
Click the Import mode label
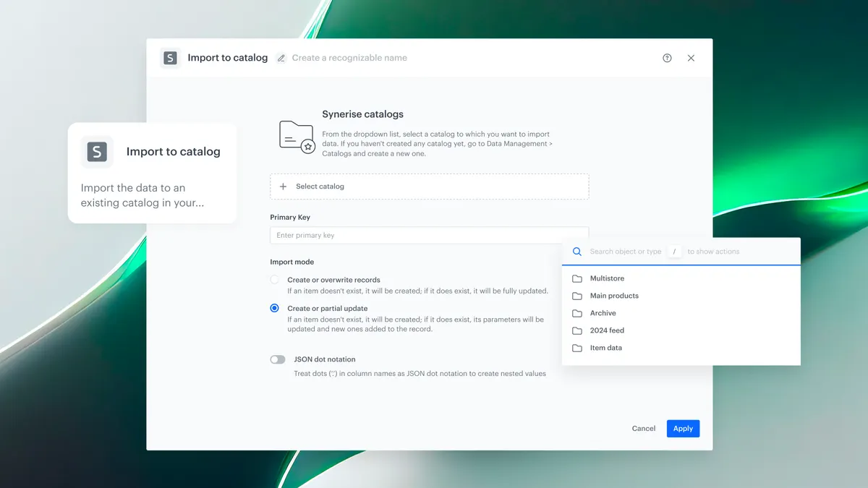292,262
